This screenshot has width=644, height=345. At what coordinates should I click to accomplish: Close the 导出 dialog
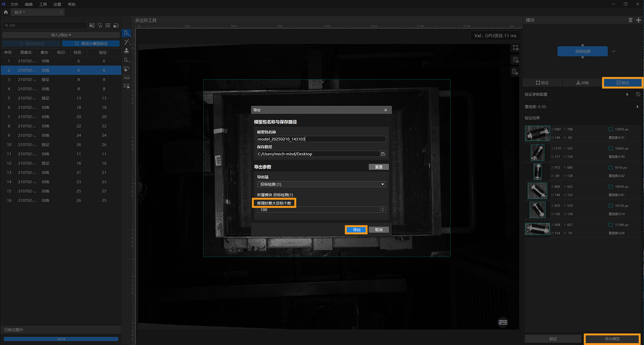coord(386,110)
